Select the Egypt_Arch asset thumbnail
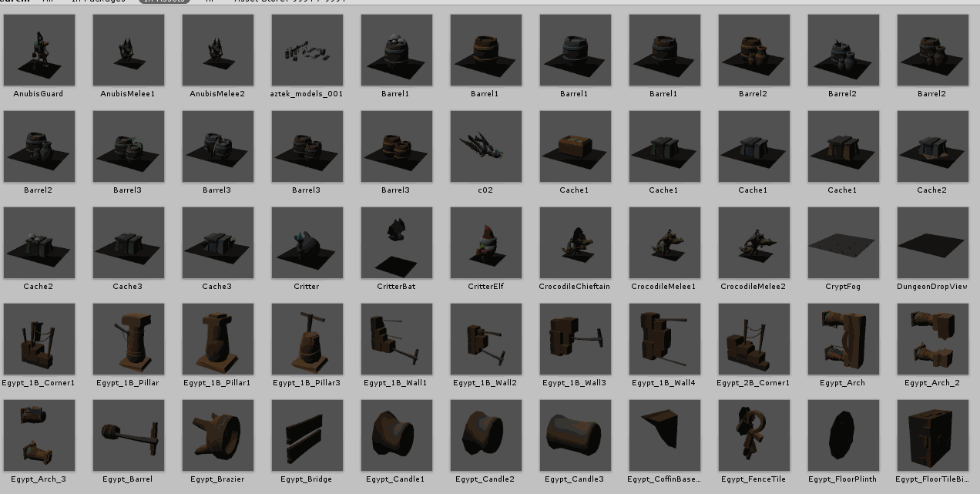Image resolution: width=980 pixels, height=494 pixels. 844,339
